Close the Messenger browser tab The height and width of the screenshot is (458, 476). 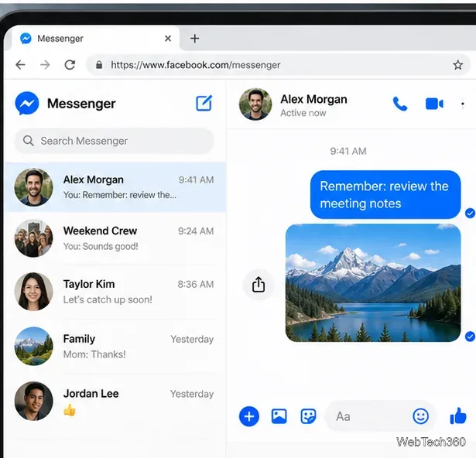click(168, 39)
